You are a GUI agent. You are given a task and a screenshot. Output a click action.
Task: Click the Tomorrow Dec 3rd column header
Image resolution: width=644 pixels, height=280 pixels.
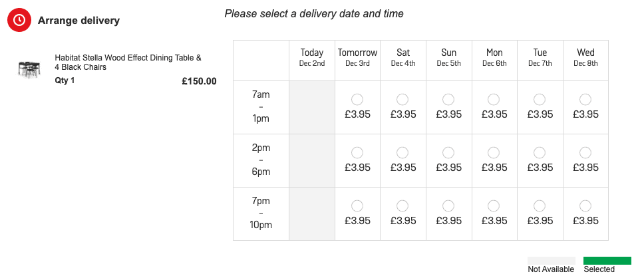pos(357,61)
